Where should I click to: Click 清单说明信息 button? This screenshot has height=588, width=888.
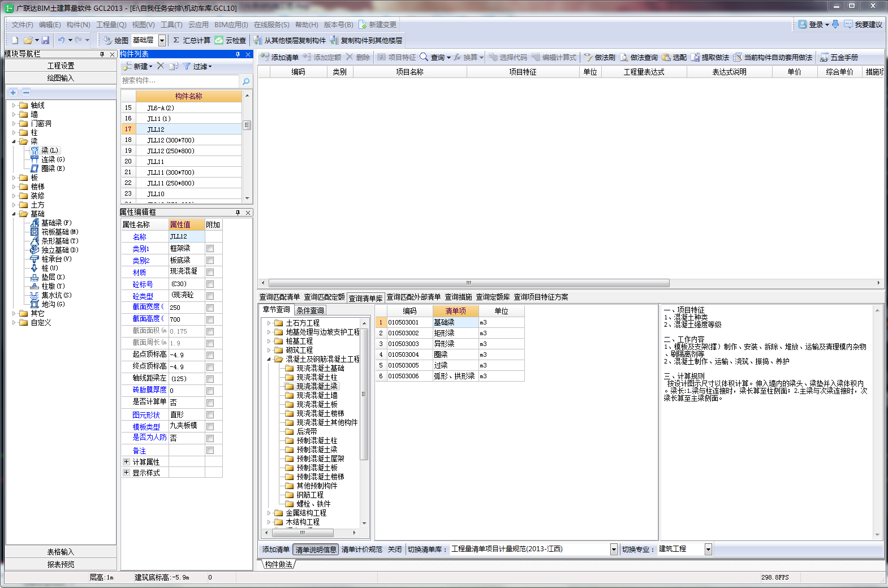(x=316, y=550)
